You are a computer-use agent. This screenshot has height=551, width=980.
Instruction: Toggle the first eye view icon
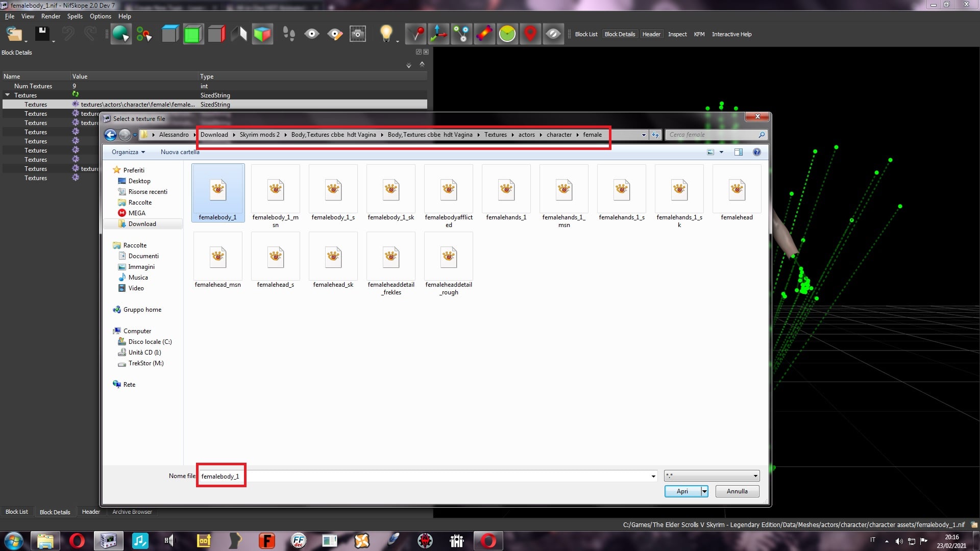pyautogui.click(x=312, y=34)
